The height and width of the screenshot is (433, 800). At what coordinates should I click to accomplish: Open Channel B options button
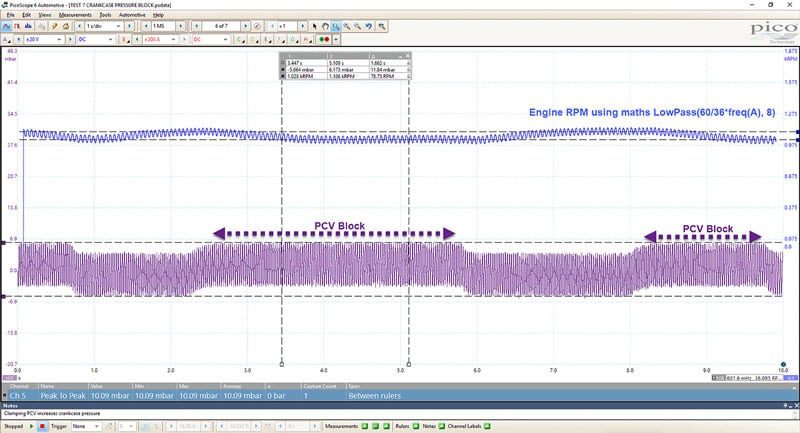(x=125, y=39)
